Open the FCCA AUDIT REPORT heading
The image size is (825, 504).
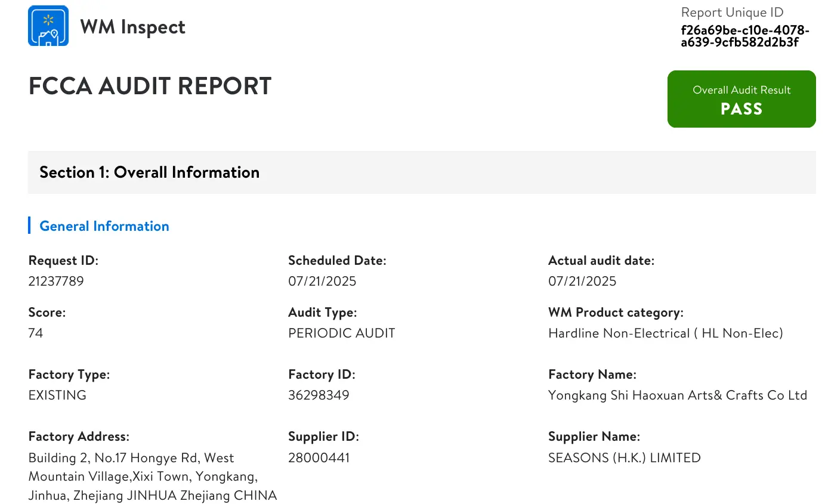149,86
